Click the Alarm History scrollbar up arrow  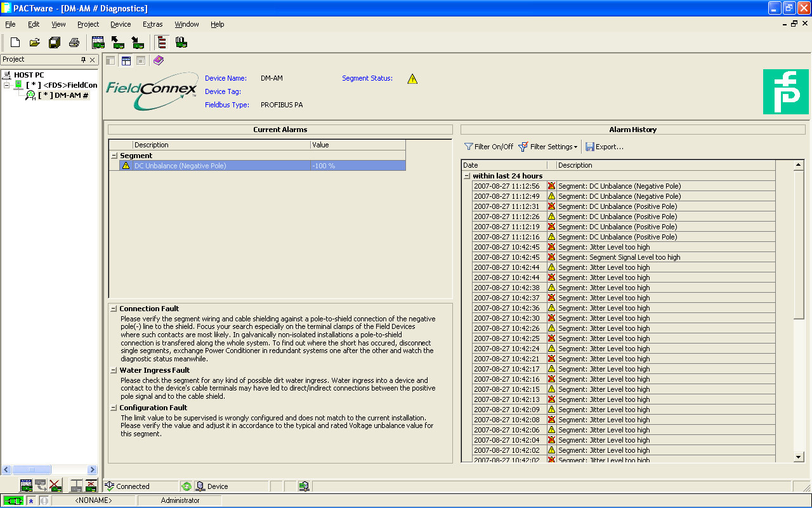pyautogui.click(x=799, y=165)
